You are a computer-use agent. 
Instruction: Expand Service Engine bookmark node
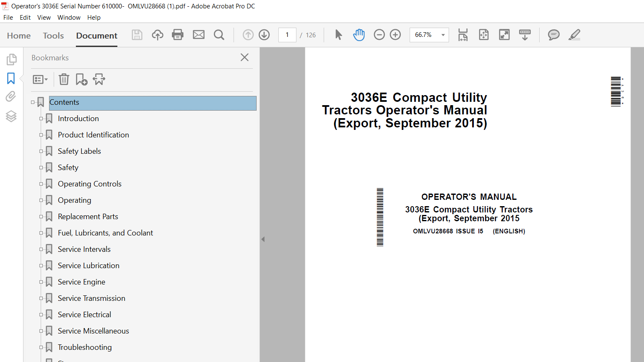(x=41, y=282)
